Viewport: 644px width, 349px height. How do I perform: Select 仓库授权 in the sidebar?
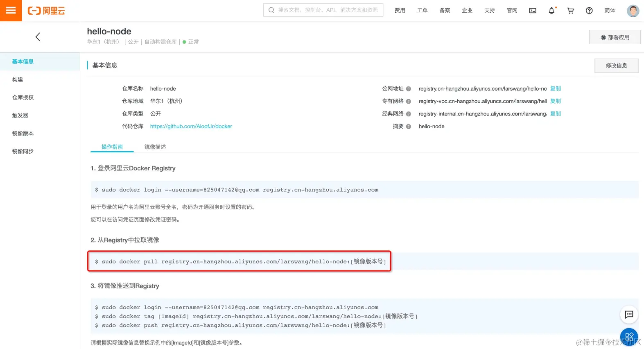coord(40,97)
